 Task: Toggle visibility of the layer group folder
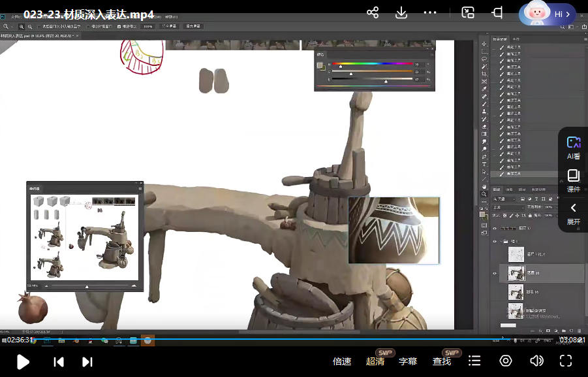[x=495, y=241]
